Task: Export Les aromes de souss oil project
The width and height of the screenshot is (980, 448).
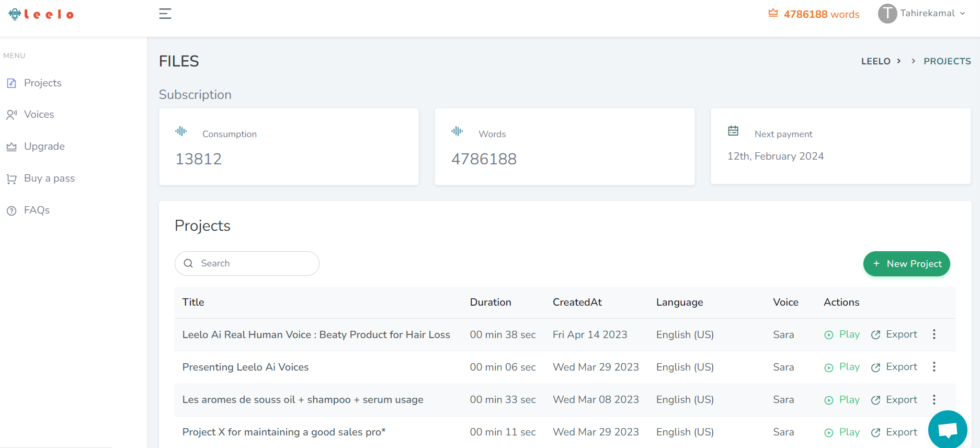Action: coord(894,400)
